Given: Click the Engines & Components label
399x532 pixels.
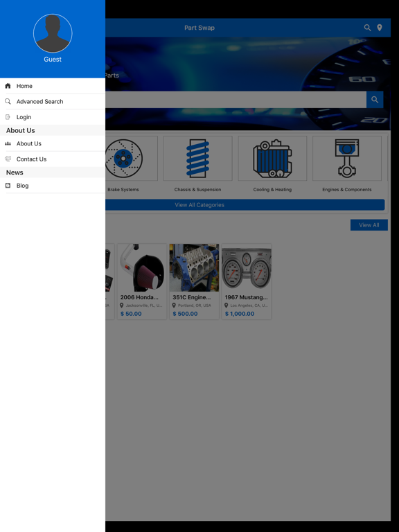Looking at the screenshot, I should (x=347, y=189).
